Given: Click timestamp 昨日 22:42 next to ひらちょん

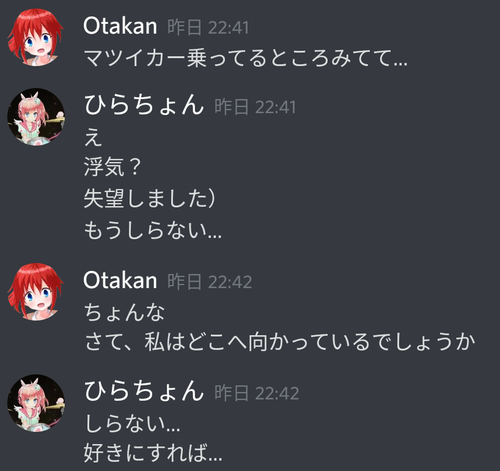Looking at the screenshot, I should coord(256,393).
